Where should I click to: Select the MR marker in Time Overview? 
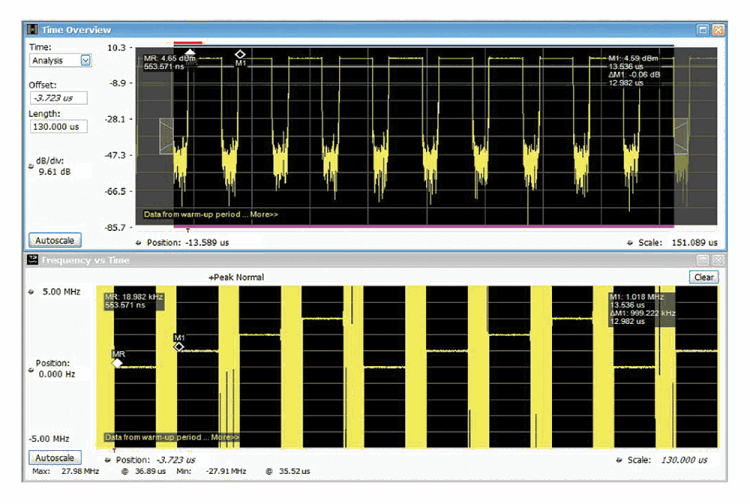click(191, 52)
